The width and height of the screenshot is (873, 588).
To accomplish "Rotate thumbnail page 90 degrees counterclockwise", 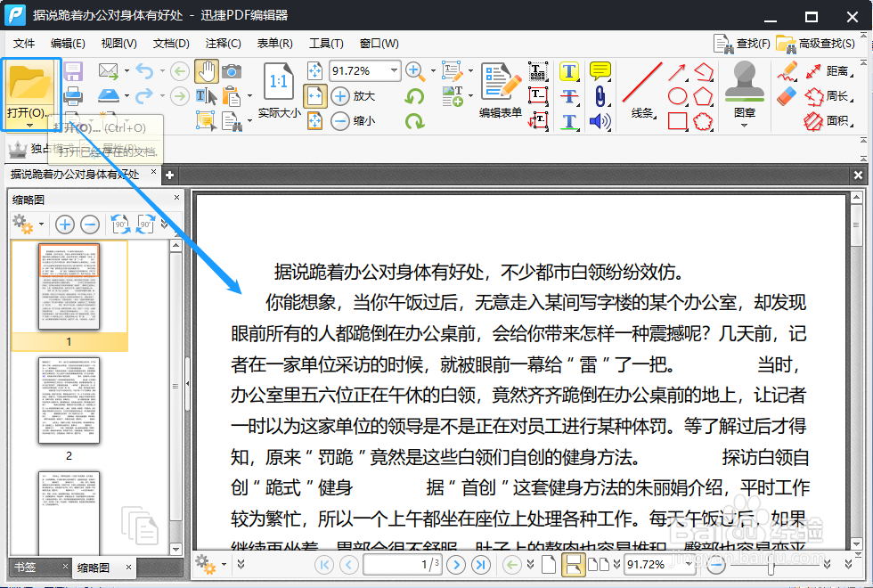I will pyautogui.click(x=120, y=224).
